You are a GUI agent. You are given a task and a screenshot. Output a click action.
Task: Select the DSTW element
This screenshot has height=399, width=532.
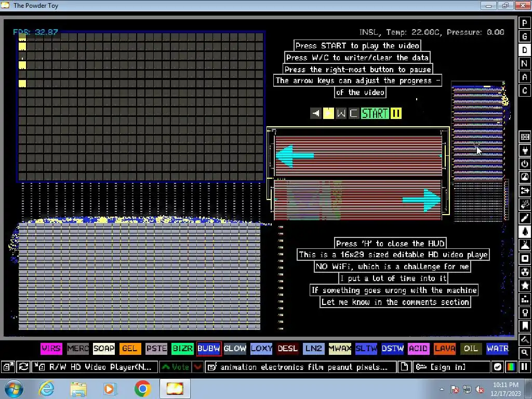coord(392,349)
